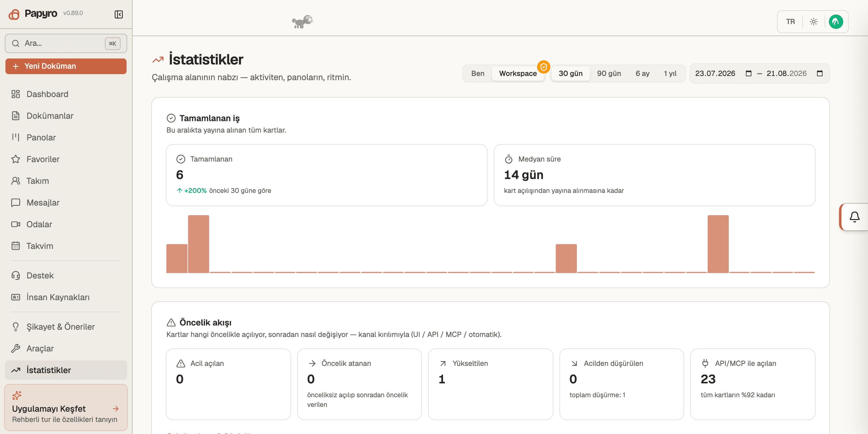The width and height of the screenshot is (868, 434).
Task: Open the Tamamlanan metric card
Action: (326, 175)
